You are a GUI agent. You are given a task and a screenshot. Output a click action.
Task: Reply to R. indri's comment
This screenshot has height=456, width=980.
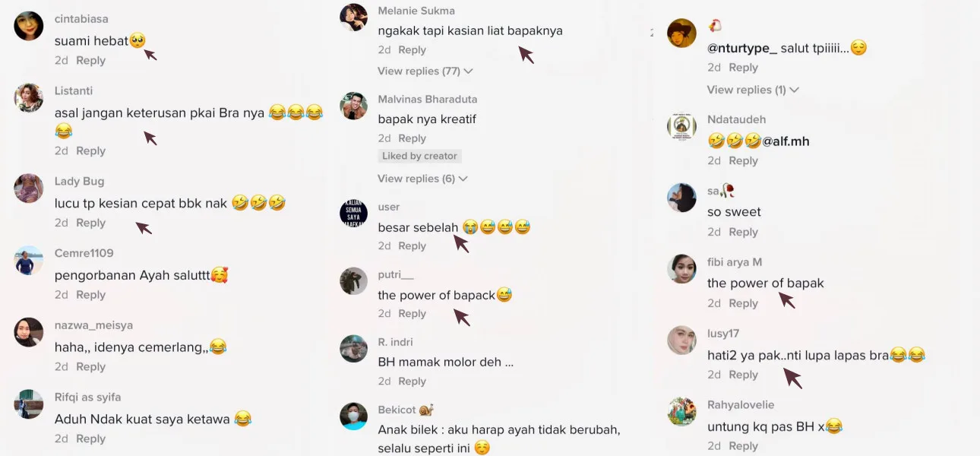tap(412, 382)
